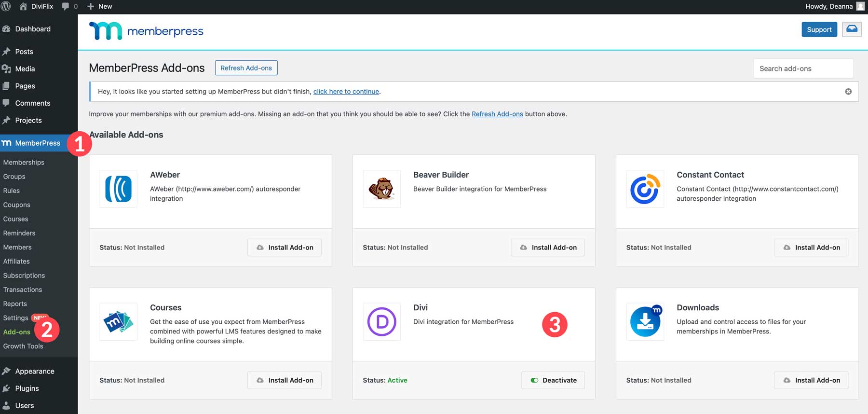
Task: Click the AWeber add-on logo icon
Action: [x=118, y=189]
